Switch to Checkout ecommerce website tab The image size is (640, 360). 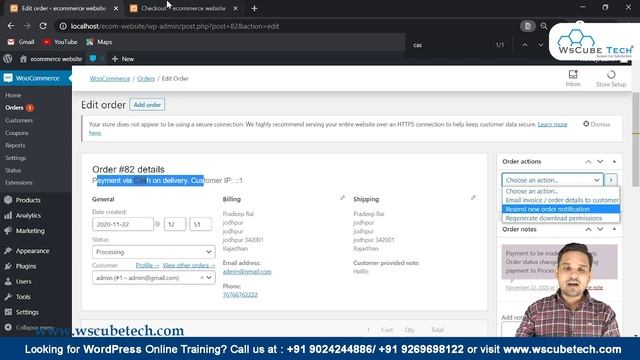(x=183, y=8)
